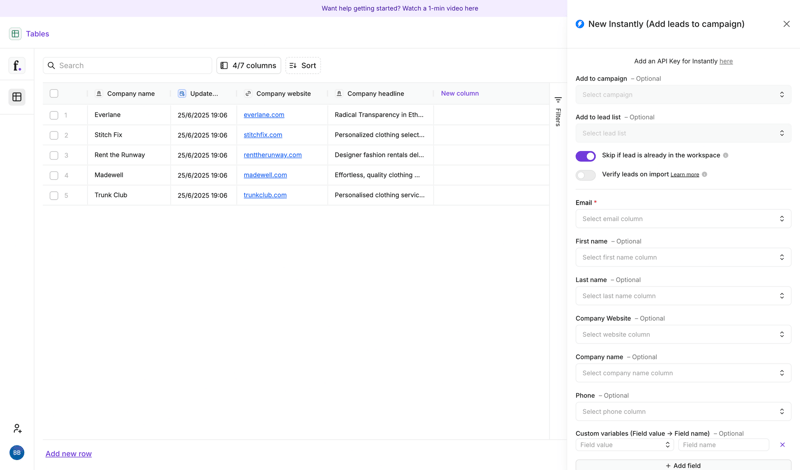Screen dimensions: 800x470
Task: Open the phone column dropdown
Action: tap(683, 412)
